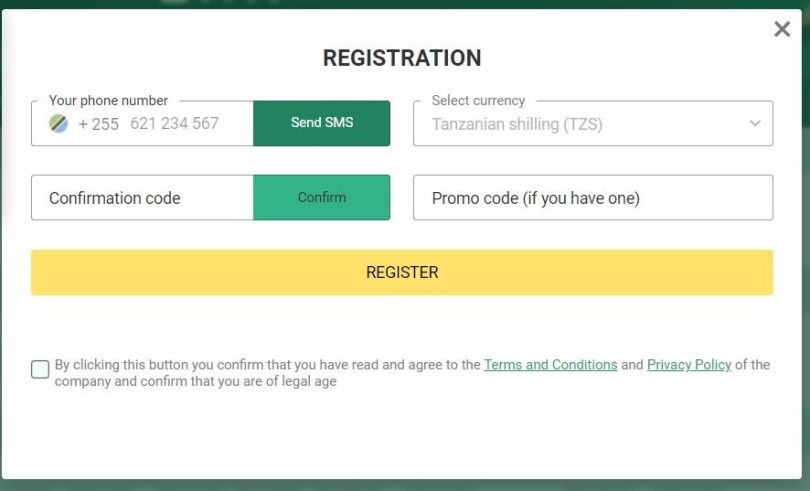810x491 pixels.
Task: Click the 'legal age' text line
Action: pos(196,381)
